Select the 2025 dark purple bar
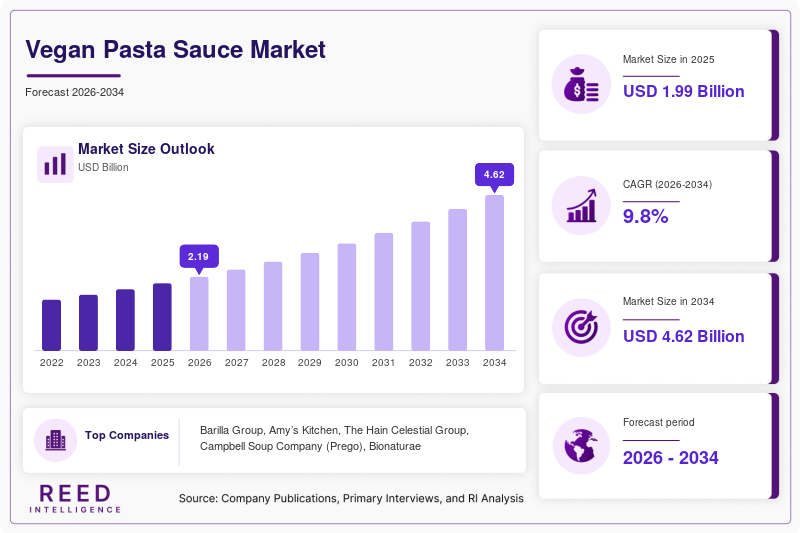Screen dimensions: 800x533 click(x=162, y=317)
